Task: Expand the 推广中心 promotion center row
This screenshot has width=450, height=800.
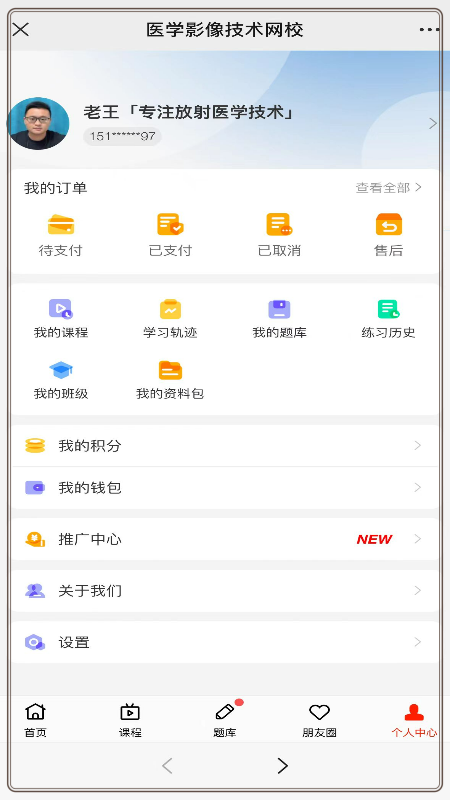Action: (x=225, y=539)
